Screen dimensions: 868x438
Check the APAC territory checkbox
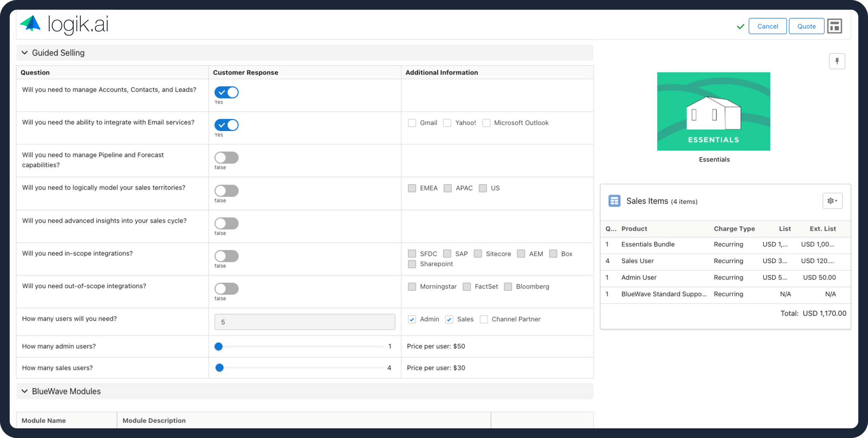point(447,188)
